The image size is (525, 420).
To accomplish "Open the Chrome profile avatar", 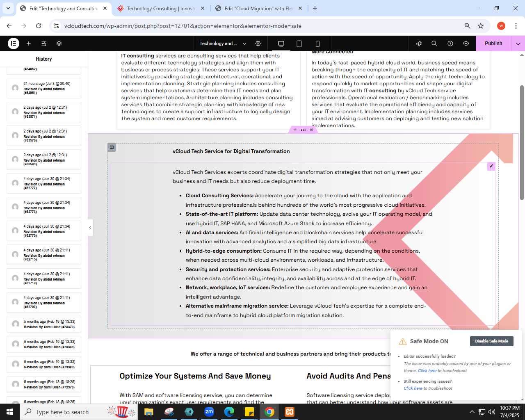I will click(501, 26).
